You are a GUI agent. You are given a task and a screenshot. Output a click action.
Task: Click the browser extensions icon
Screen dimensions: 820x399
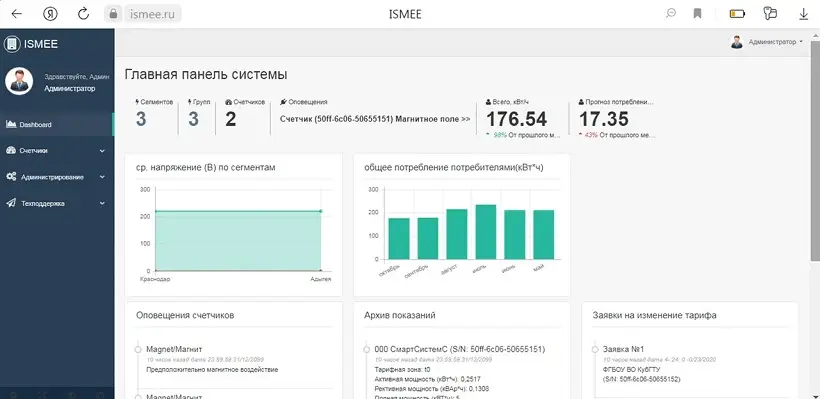[770, 14]
